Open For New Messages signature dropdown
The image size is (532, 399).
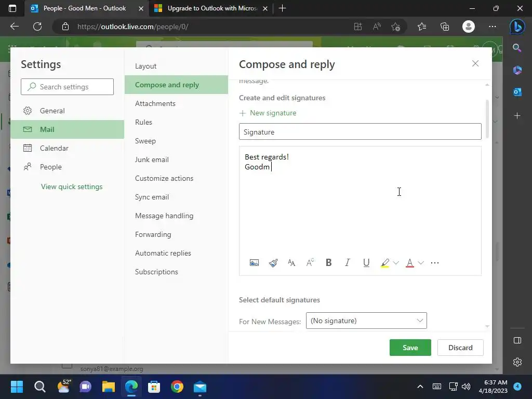pos(366,321)
